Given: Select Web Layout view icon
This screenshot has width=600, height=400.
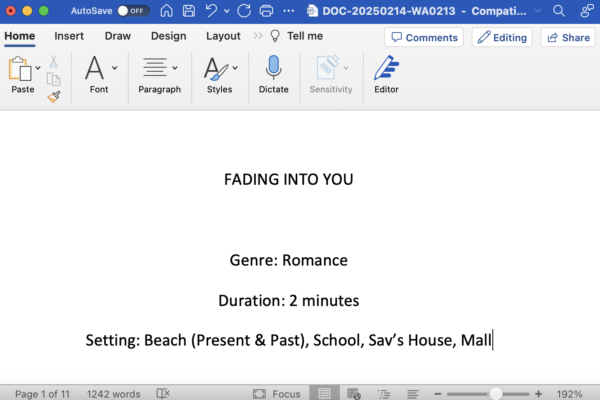Looking at the screenshot, I should (x=354, y=393).
